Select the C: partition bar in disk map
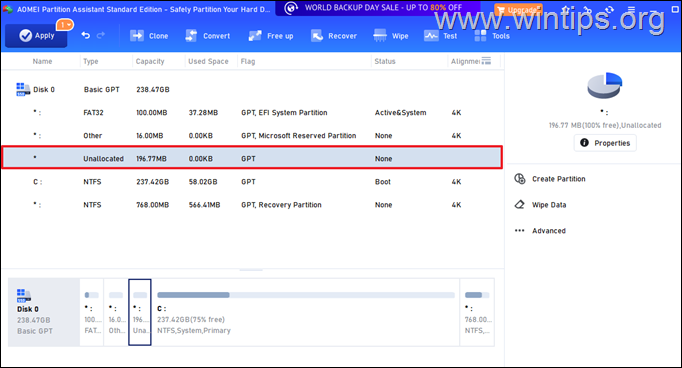Image resolution: width=682 pixels, height=368 pixels. (305, 312)
